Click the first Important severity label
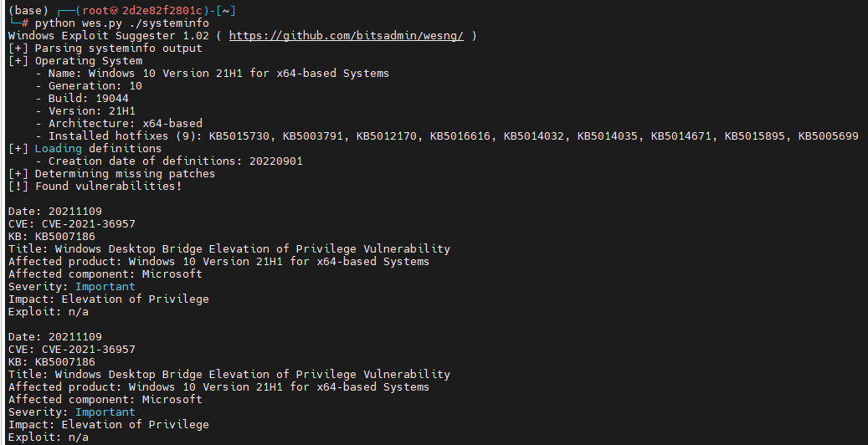This screenshot has height=445, width=868. (105, 287)
